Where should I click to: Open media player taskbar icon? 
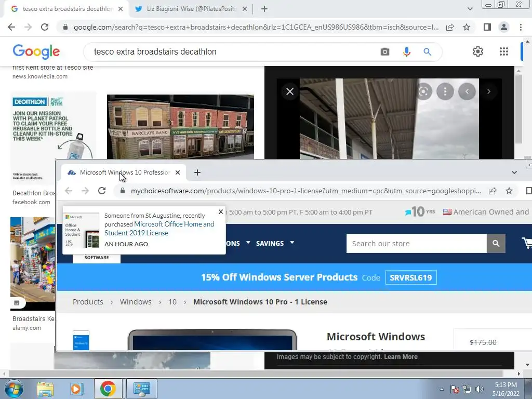(x=76, y=389)
